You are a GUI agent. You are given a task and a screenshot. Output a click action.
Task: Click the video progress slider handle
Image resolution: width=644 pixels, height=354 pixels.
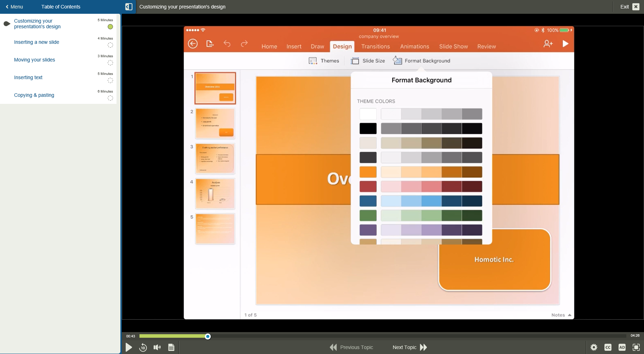[x=208, y=336]
